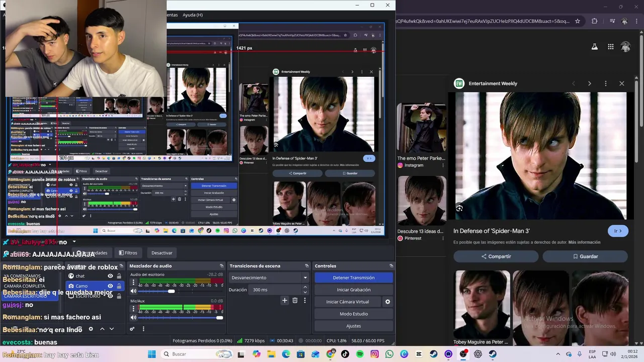Close the Entertainment Weekly image preview
The width and height of the screenshot is (644, 362).
(622, 83)
